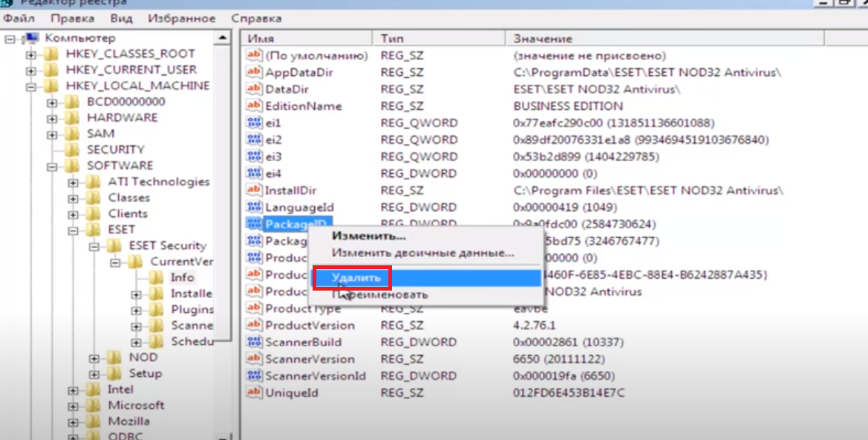
Task: Click the Setup folder icon
Action: (x=114, y=374)
